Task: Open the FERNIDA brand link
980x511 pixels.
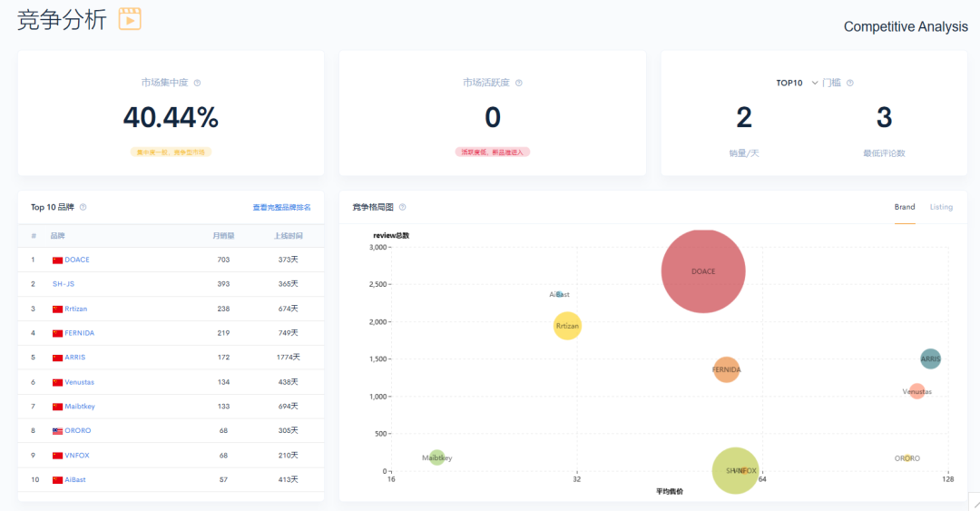Action: pyautogui.click(x=79, y=333)
